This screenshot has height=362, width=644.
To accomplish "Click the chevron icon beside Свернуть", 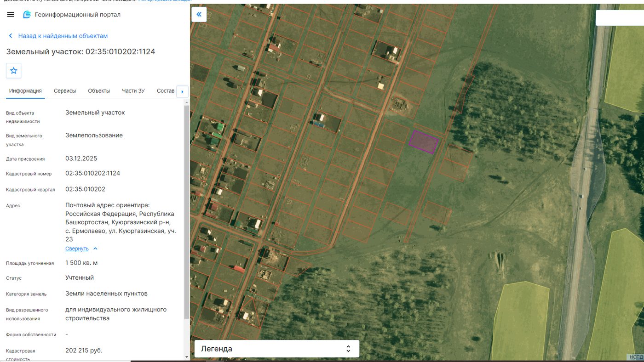I will coord(95,249).
